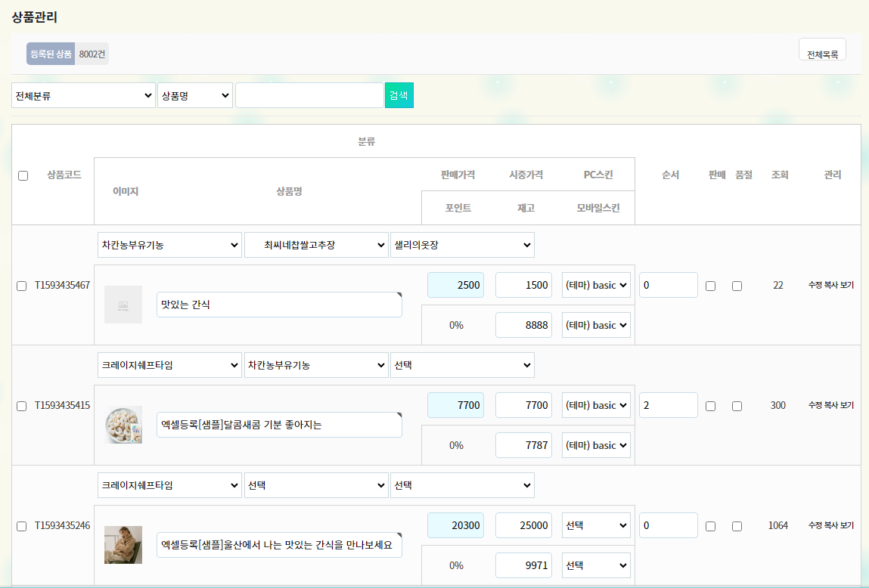The height and width of the screenshot is (588, 869).
Task: Click the selling price field showing 20300
Action: 455,526
